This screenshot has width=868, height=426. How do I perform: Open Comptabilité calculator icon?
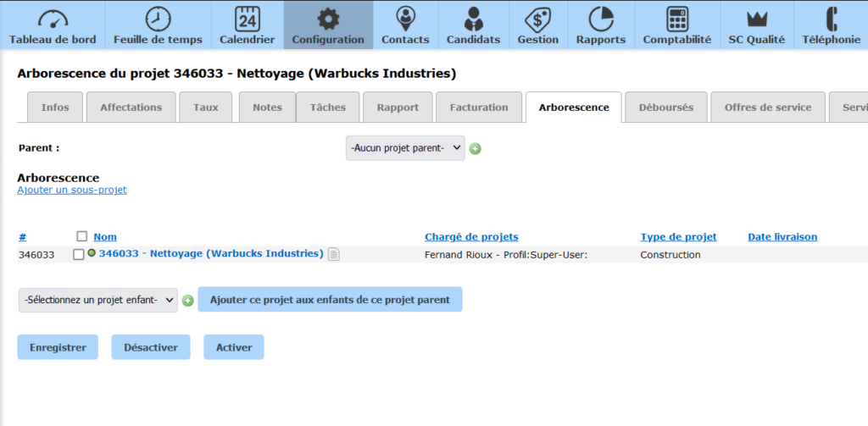(676, 19)
